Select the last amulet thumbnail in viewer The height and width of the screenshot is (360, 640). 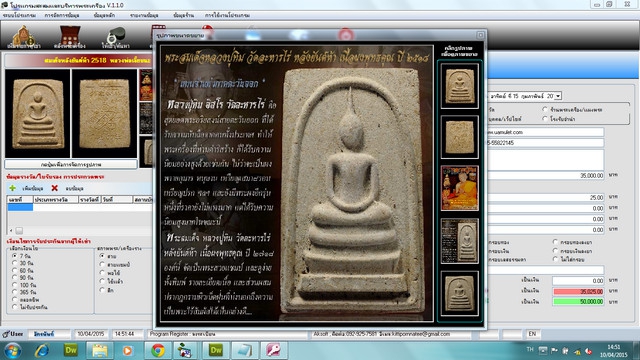(x=459, y=293)
